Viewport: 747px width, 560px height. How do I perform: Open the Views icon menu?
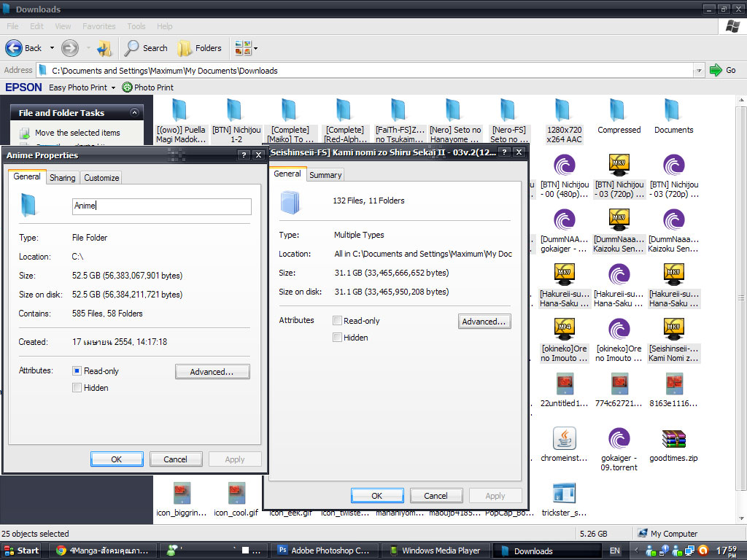pyautogui.click(x=247, y=48)
